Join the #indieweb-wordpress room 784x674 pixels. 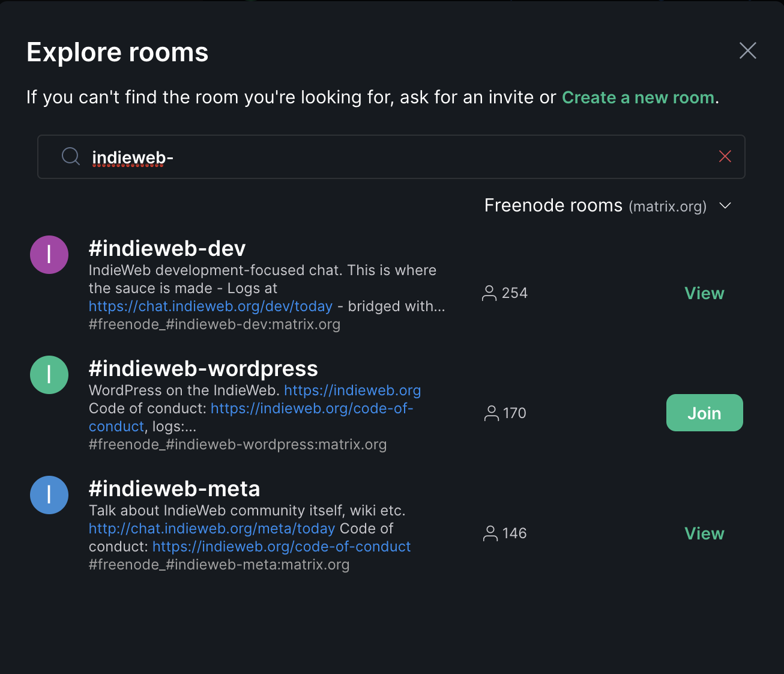pos(705,413)
